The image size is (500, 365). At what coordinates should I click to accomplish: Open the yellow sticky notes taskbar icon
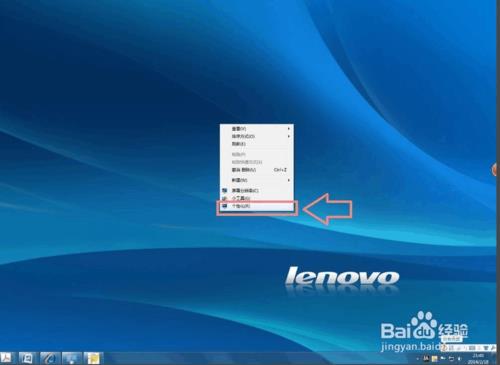(x=93, y=358)
